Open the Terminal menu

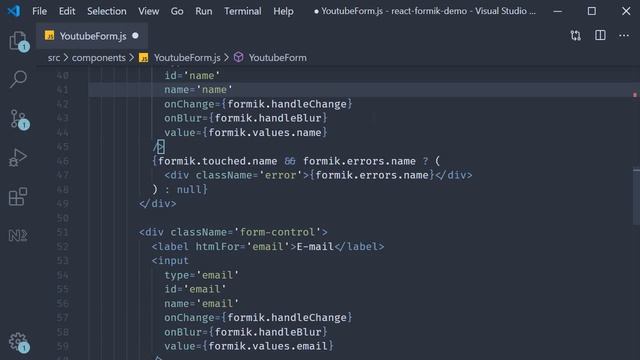click(242, 11)
